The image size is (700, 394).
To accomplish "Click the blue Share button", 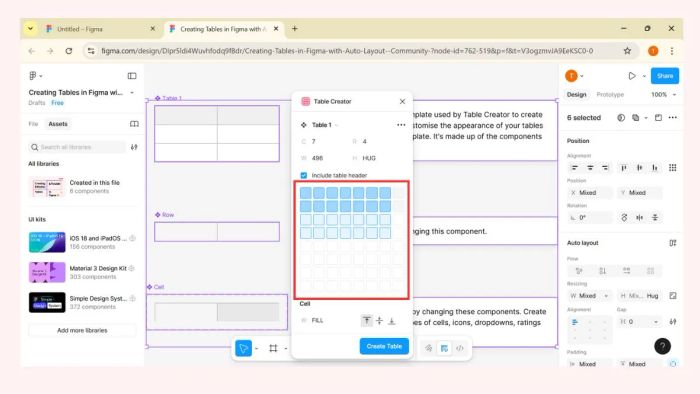I will (x=665, y=76).
